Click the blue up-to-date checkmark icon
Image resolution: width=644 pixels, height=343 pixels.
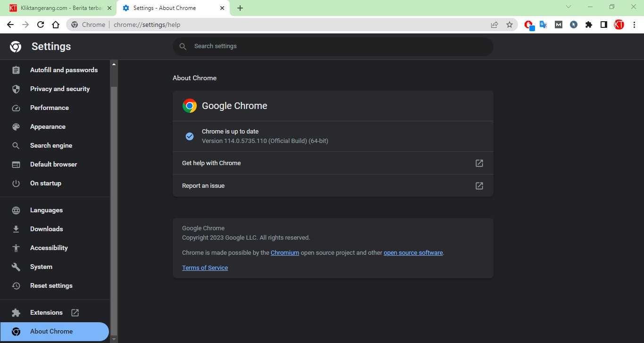click(x=190, y=136)
